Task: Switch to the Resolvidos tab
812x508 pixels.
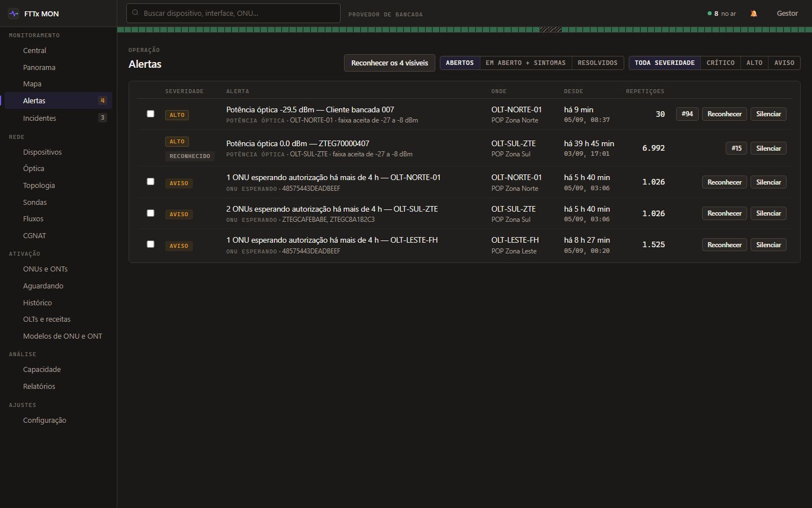Action: tap(598, 63)
